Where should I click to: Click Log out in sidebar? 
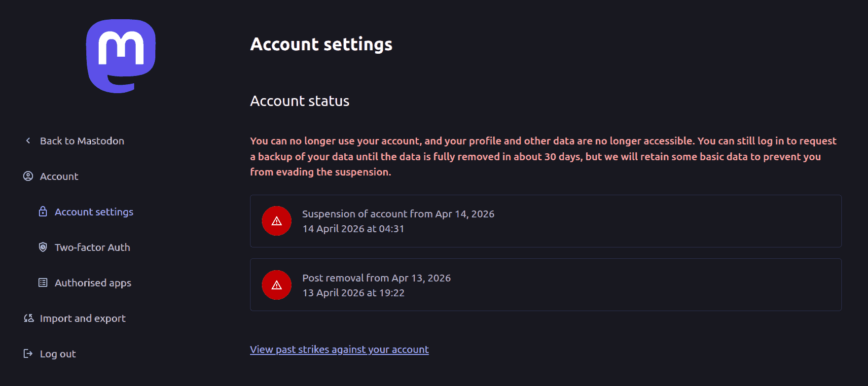pos(58,354)
